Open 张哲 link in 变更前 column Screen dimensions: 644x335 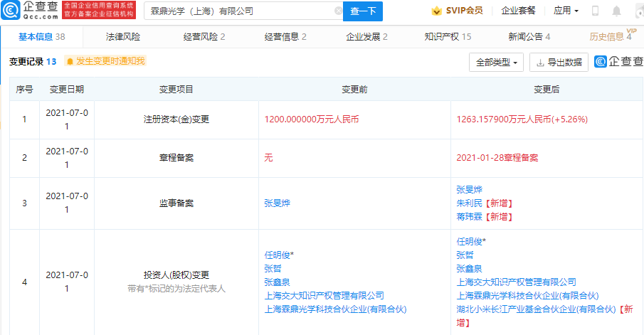pyautogui.click(x=273, y=269)
